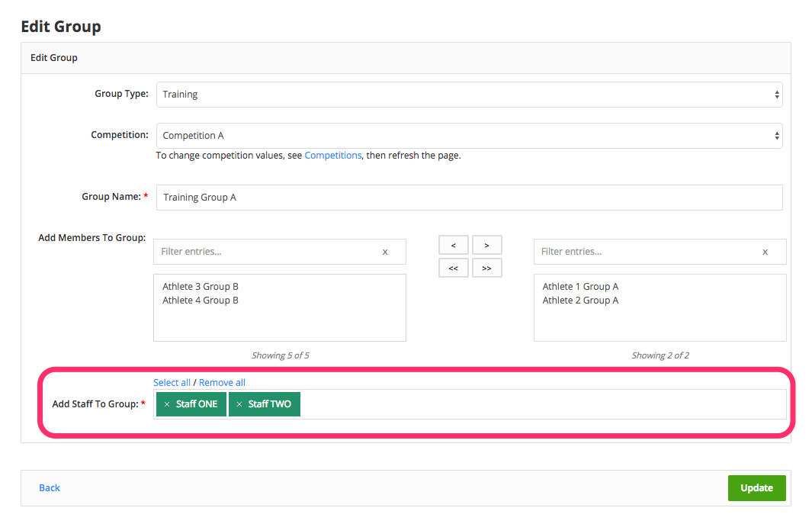Click the empty area of staff field
The width and height of the screenshot is (812, 524).
[x=543, y=404]
